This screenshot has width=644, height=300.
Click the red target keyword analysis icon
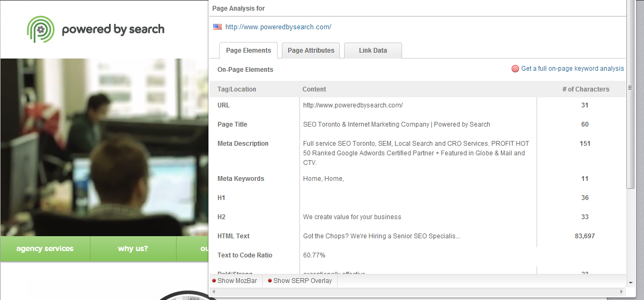click(x=515, y=69)
